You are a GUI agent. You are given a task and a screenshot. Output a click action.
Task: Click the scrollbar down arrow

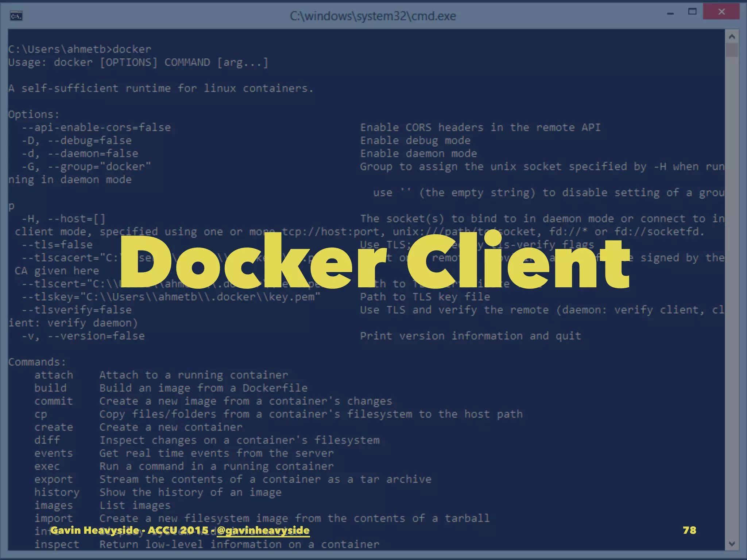tap(732, 544)
